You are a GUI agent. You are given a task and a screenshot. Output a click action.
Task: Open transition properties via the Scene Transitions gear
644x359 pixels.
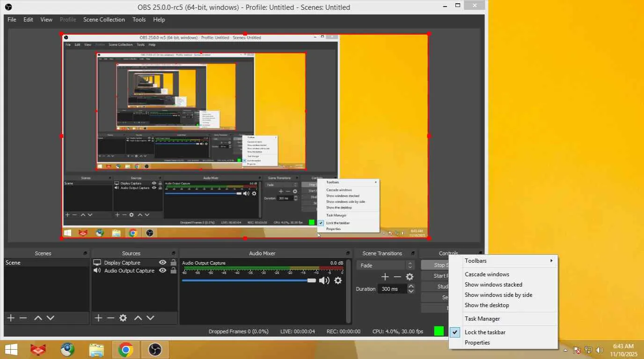pos(410,277)
